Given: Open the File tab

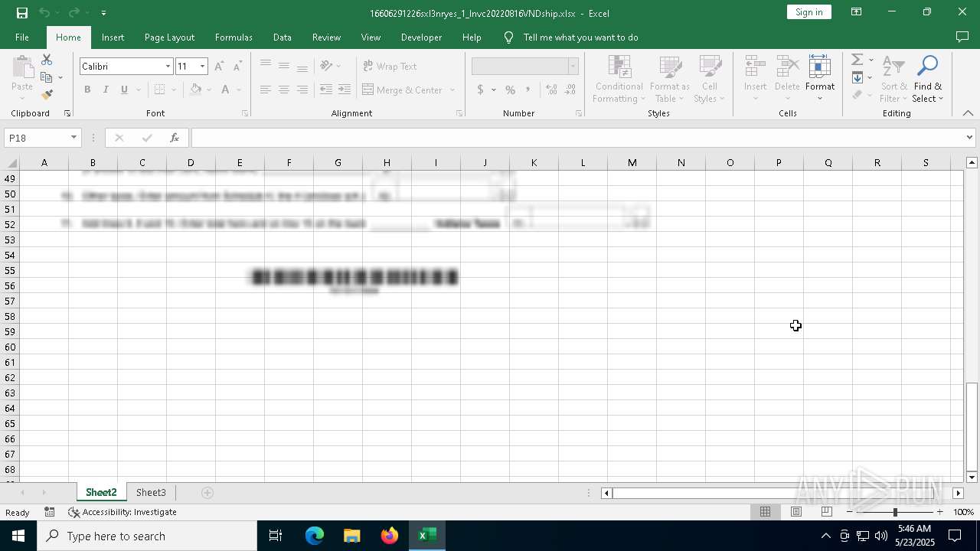Looking at the screenshot, I should coord(22,37).
